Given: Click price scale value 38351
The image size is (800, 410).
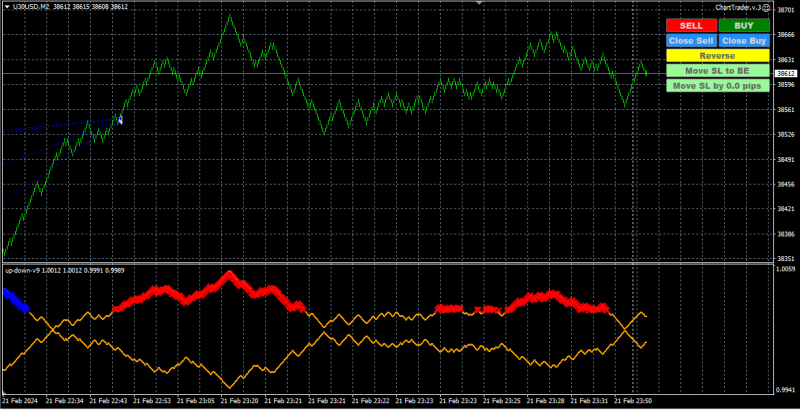Looking at the screenshot, I should click(785, 259).
